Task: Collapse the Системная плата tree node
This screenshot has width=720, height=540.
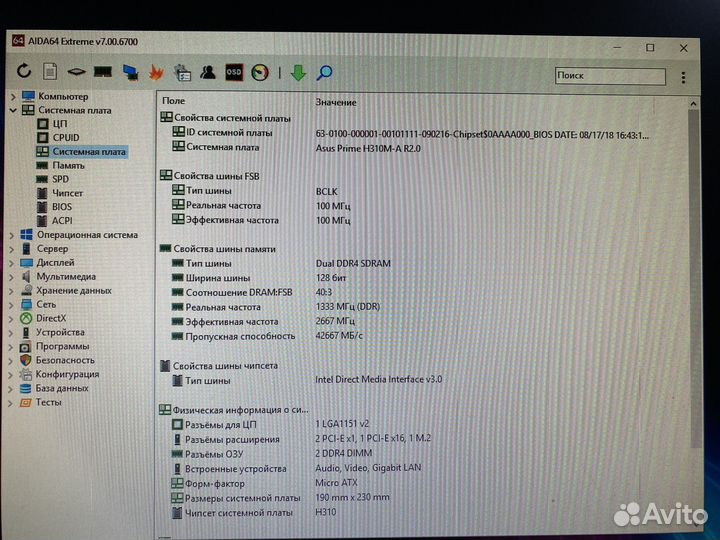Action: (13, 110)
